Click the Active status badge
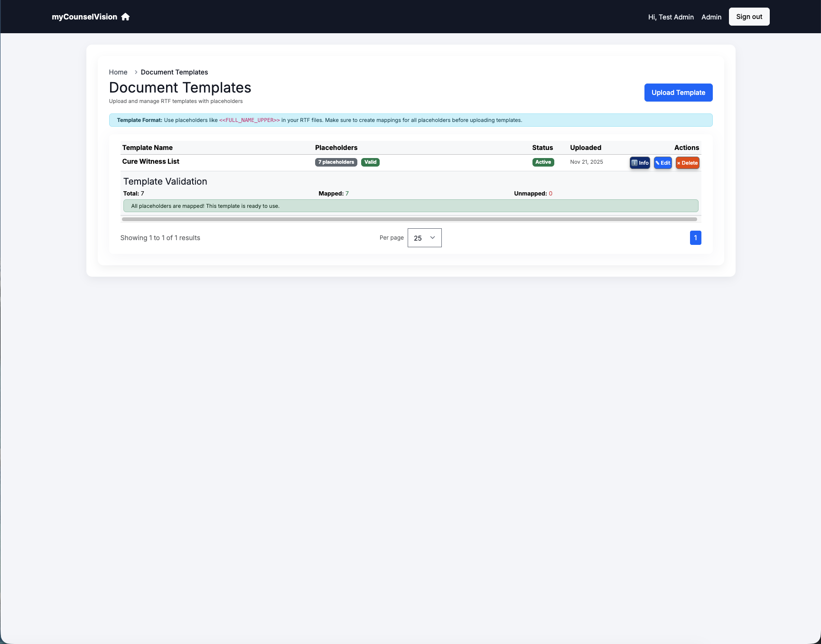The width and height of the screenshot is (821, 644). point(543,162)
